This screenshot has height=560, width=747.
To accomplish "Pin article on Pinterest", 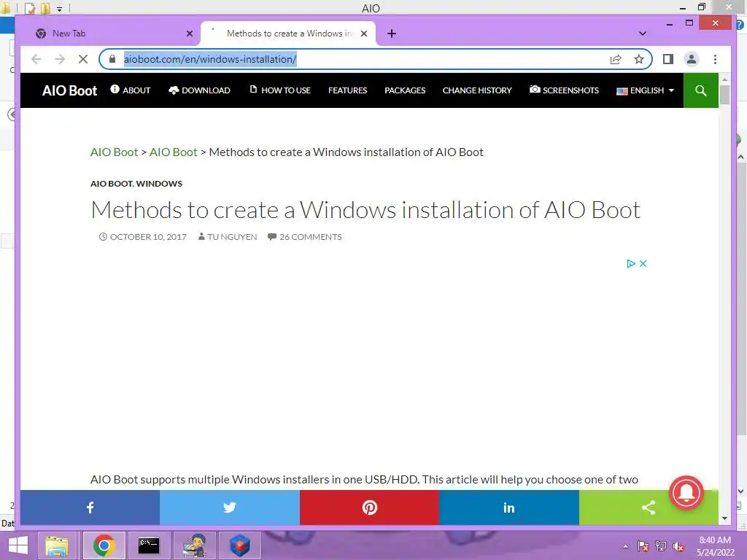I will (x=369, y=507).
